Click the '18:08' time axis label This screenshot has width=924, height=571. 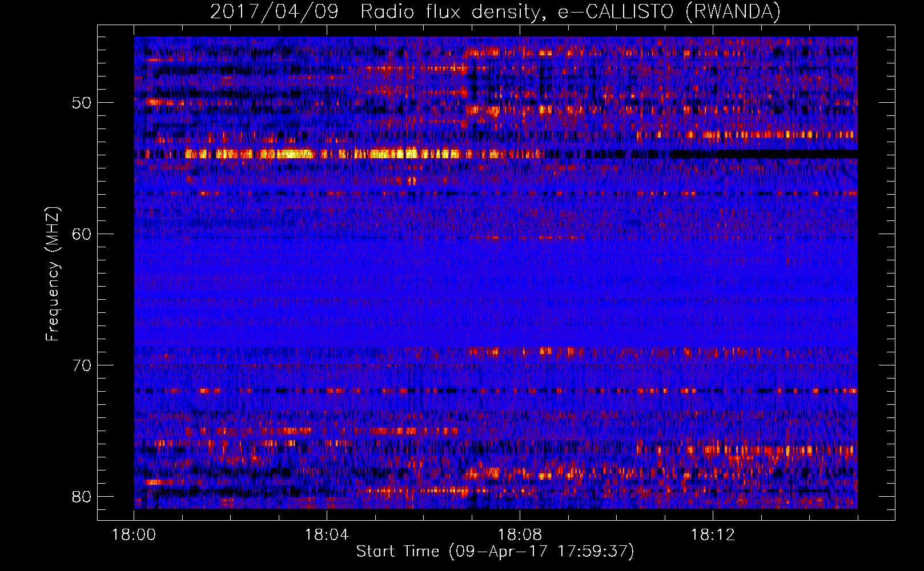[x=520, y=535]
